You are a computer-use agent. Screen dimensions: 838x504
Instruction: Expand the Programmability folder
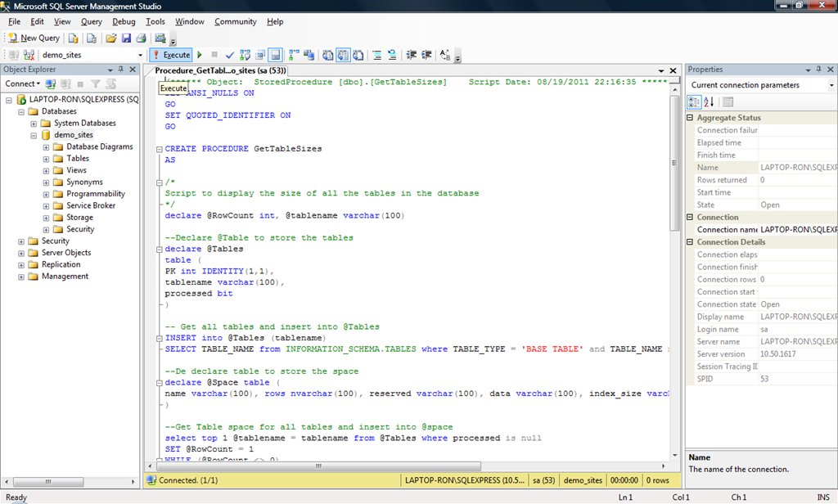[x=46, y=194]
